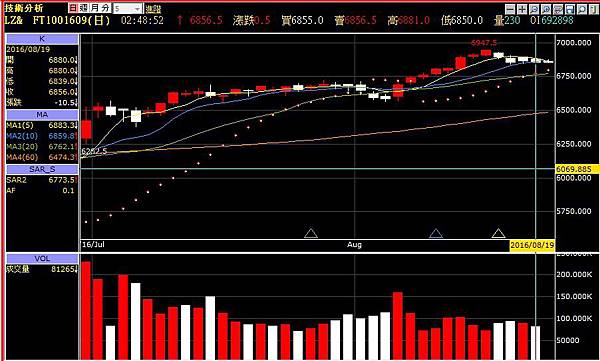Switch to the minute 分 period tab

[x=106, y=8]
